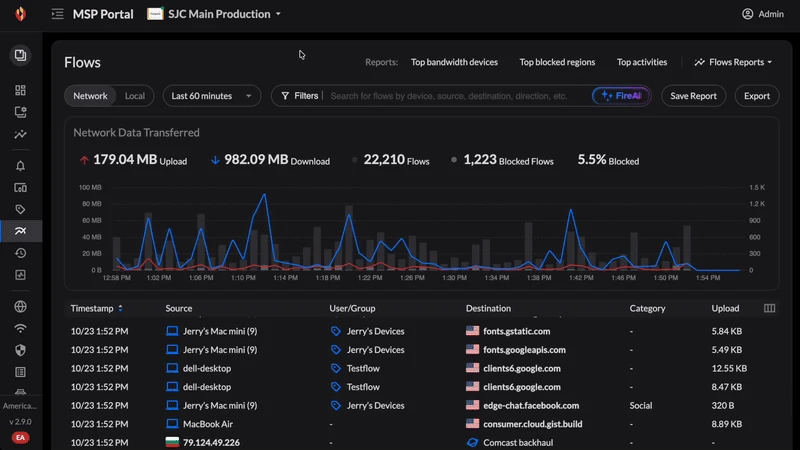Open the Last 60 minutes dropdown

[211, 96]
